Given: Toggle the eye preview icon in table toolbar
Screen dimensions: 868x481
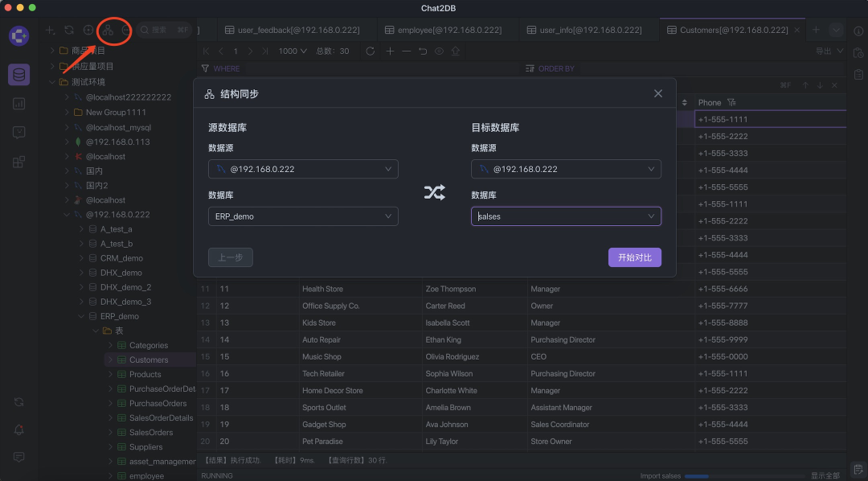Looking at the screenshot, I should 440,51.
